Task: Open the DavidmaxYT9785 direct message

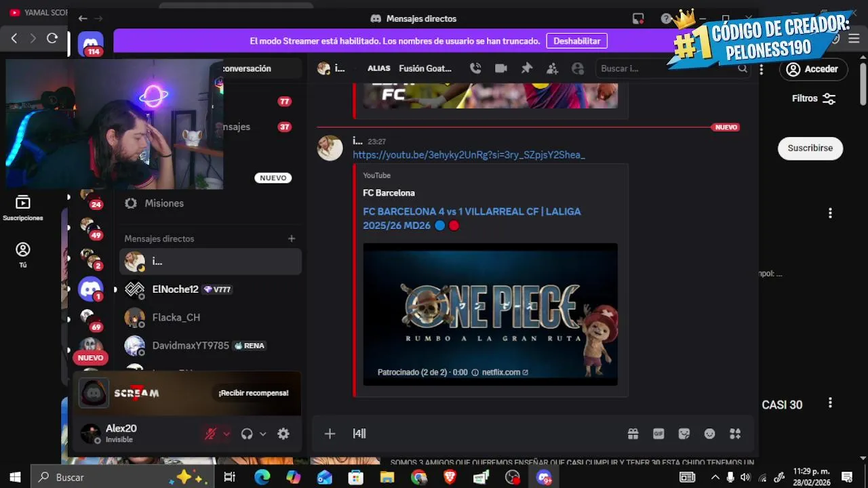Action: (210, 346)
